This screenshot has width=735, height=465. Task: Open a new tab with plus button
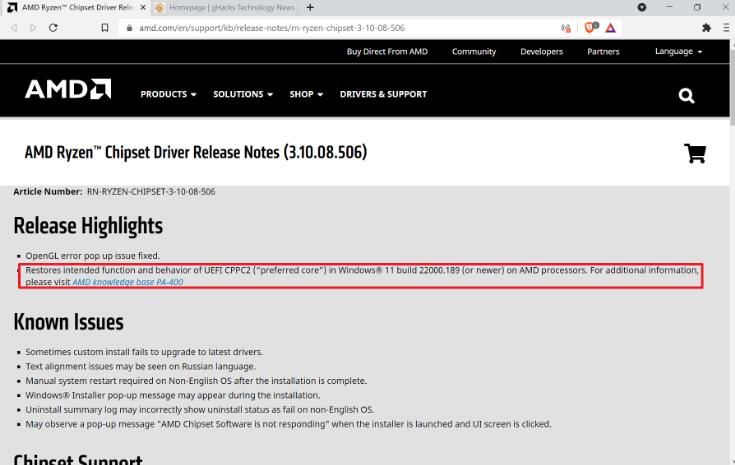click(310, 8)
